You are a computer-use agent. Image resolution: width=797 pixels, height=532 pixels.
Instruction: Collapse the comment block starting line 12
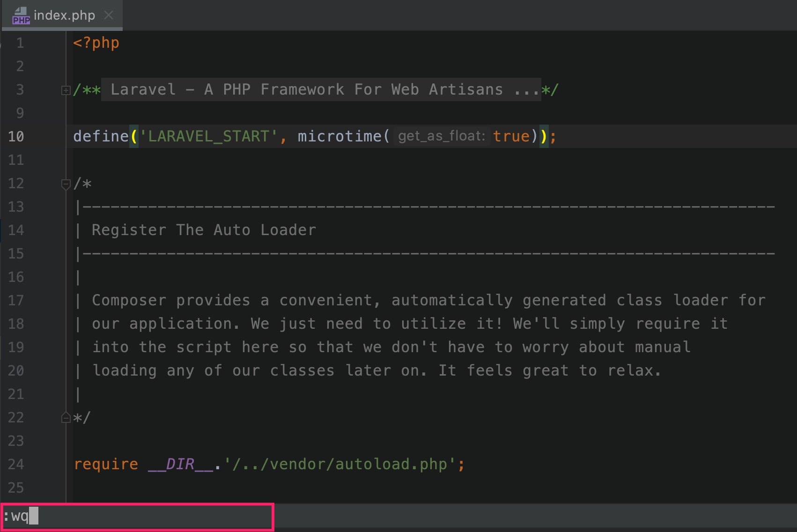(x=66, y=184)
